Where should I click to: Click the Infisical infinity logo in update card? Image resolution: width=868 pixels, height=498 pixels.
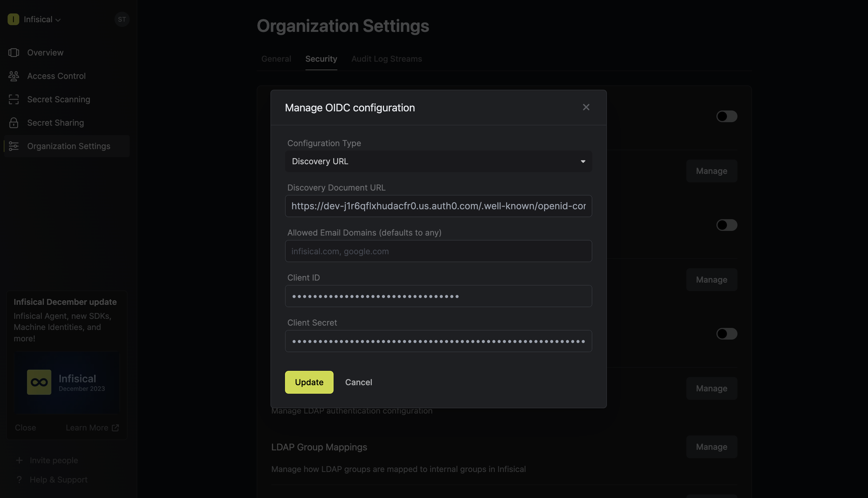[39, 382]
